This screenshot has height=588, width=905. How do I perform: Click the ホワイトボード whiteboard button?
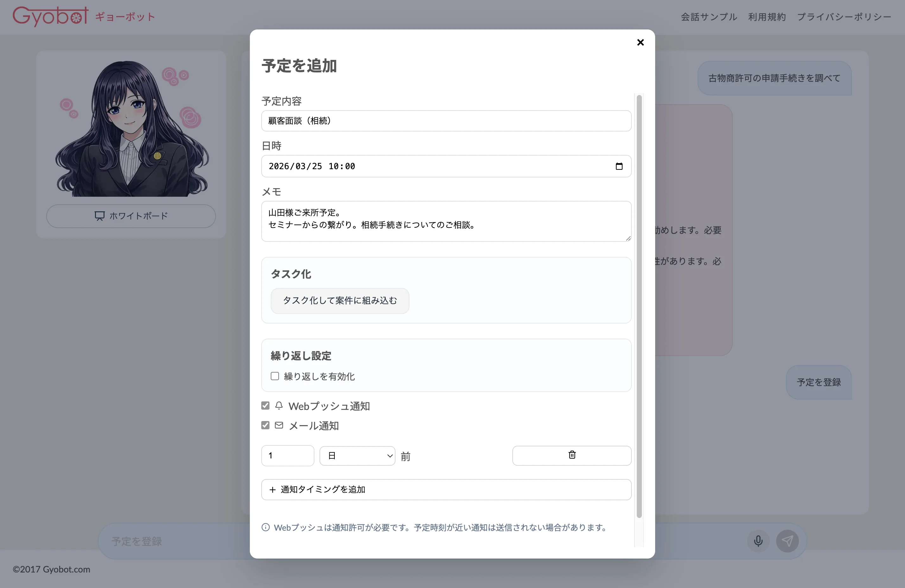point(131,216)
